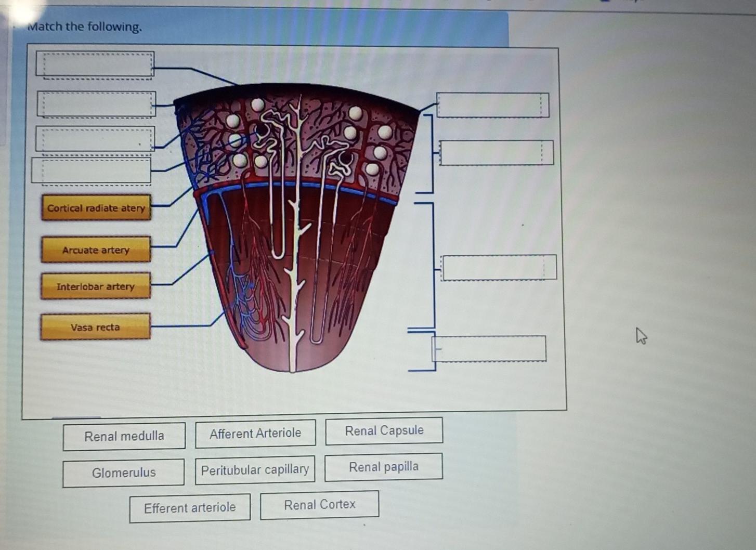Click the Renal papilla answer tile
756x550 pixels.
pyautogui.click(x=384, y=466)
